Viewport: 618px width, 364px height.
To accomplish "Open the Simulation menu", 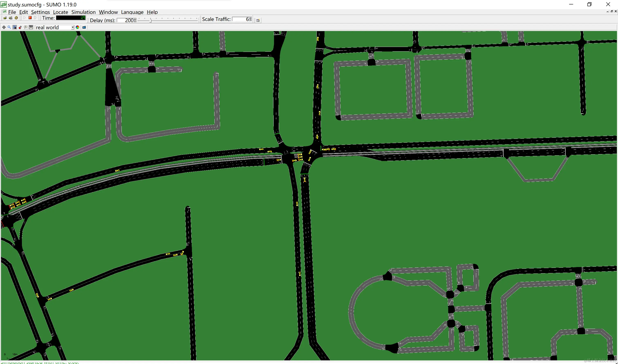I will 83,12.
